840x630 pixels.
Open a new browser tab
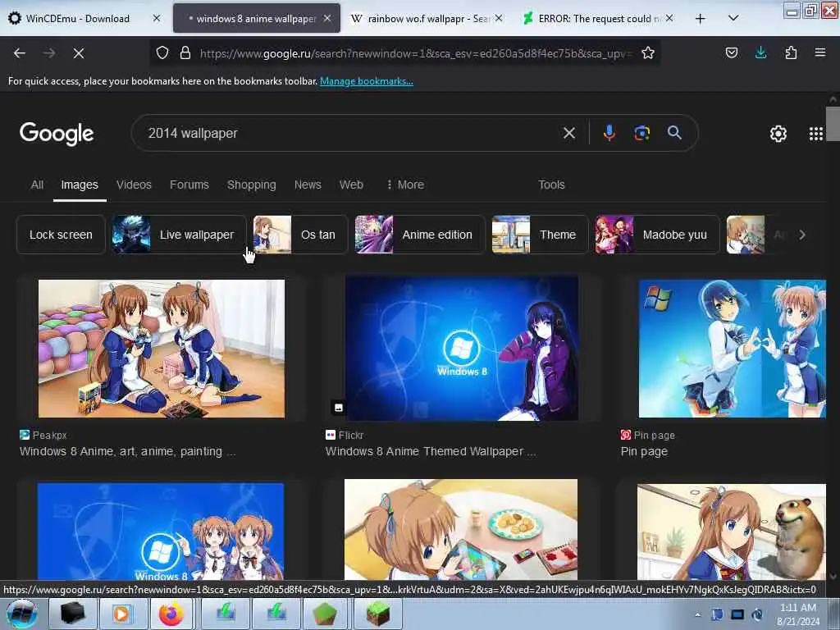click(701, 19)
